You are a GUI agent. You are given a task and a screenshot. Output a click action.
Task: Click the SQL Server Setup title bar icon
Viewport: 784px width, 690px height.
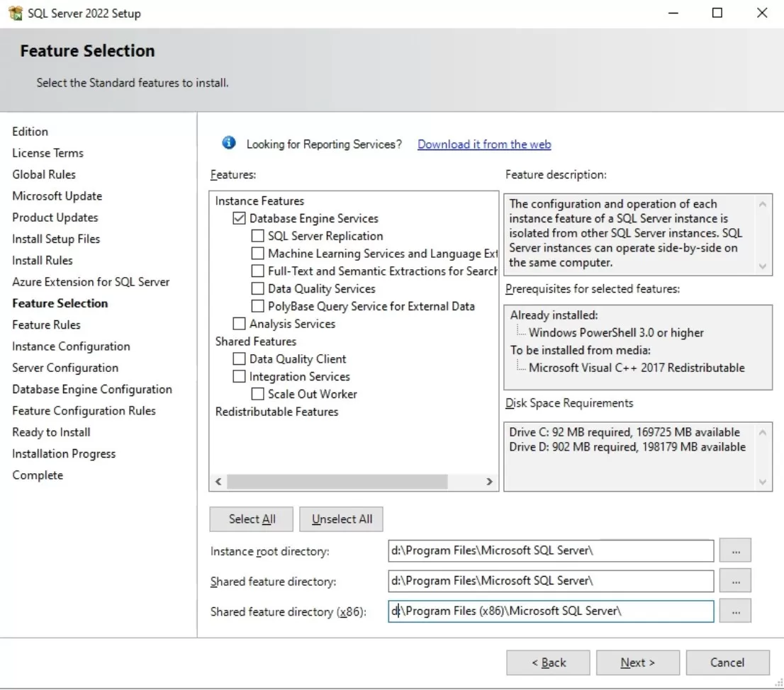[16, 13]
